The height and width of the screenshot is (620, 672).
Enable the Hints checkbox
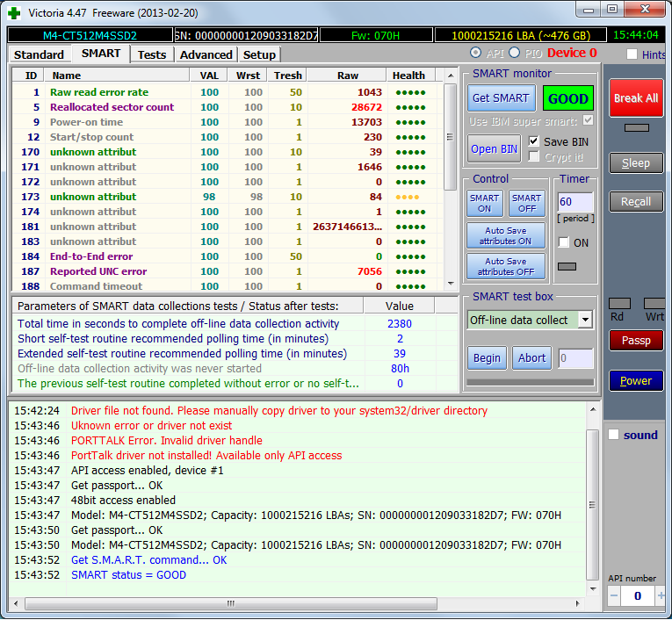click(x=632, y=54)
